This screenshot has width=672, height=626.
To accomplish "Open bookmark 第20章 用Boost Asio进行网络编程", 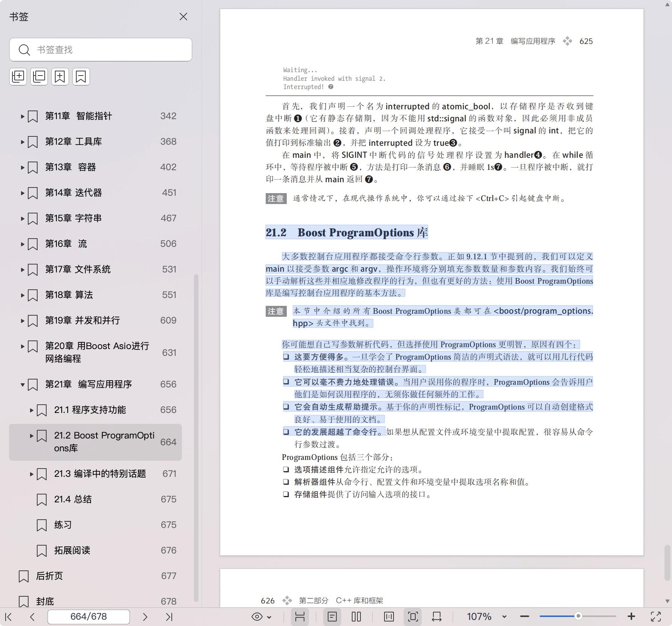I will 97,352.
